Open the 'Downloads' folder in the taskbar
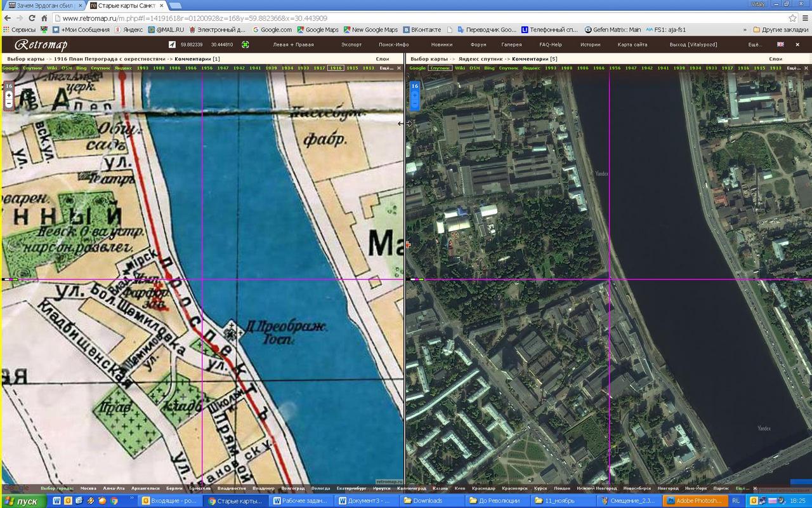Viewport: 812px width, 508px height. coord(428,500)
